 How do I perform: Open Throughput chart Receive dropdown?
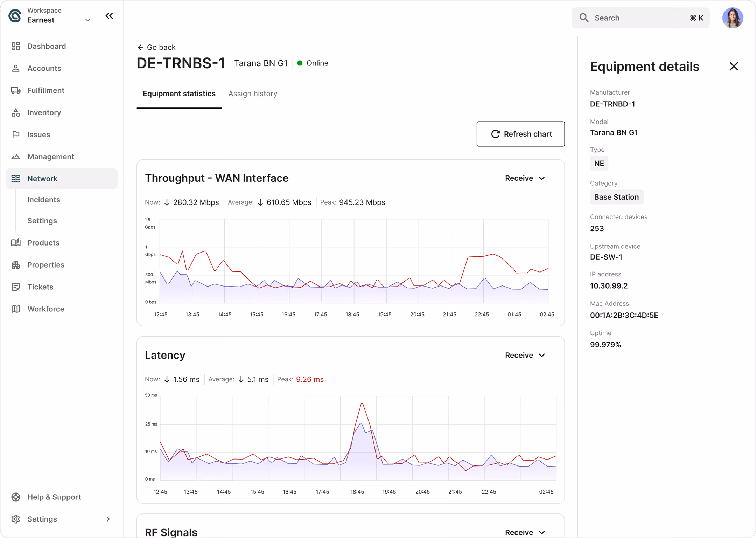pyautogui.click(x=525, y=178)
